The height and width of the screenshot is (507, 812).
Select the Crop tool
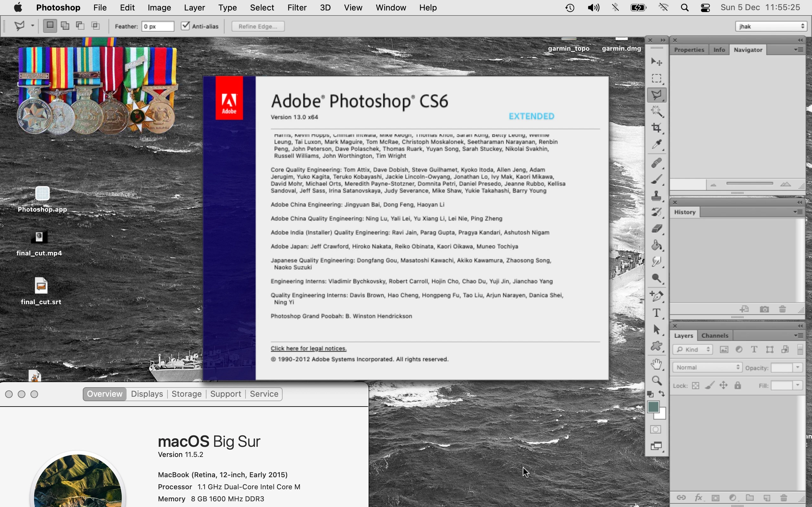[656, 128]
